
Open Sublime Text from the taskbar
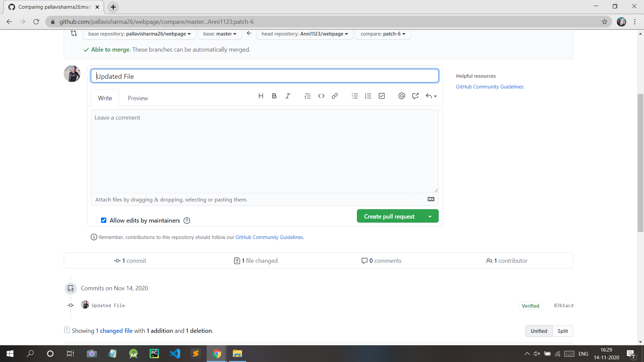pos(196,354)
